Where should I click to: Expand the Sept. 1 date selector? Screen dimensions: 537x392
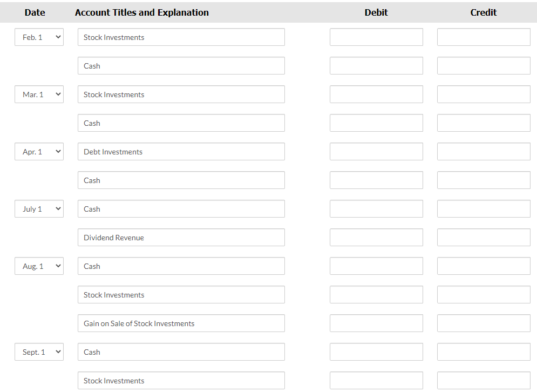point(39,352)
